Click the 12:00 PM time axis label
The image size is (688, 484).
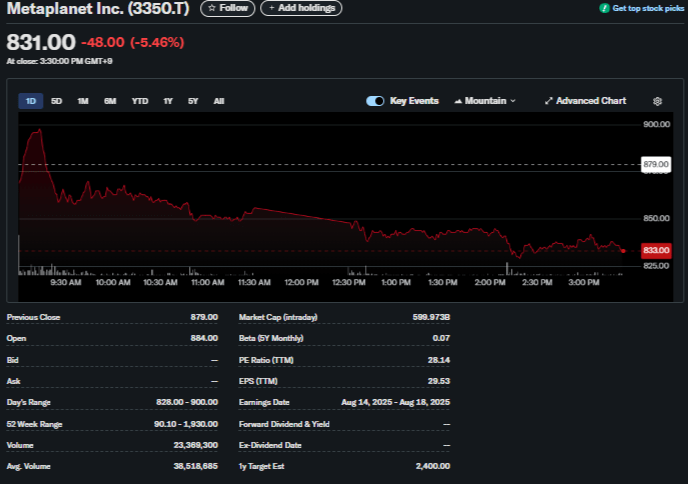(x=301, y=283)
